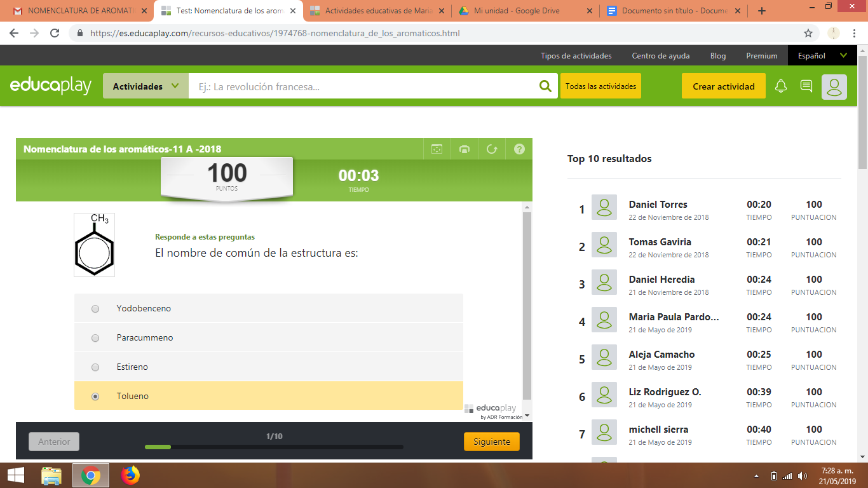Focus the search field La revolución francesa
This screenshot has height=488, width=868.
pyautogui.click(x=363, y=86)
